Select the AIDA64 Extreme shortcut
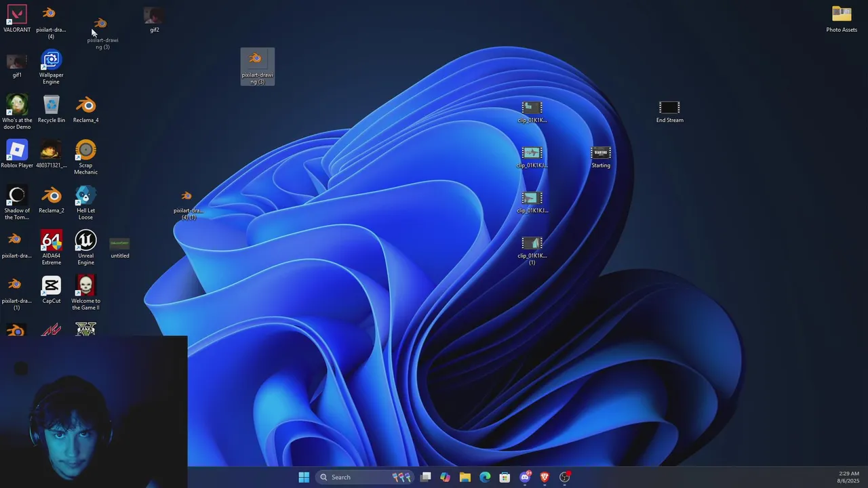This screenshot has height=488, width=868. [x=51, y=248]
